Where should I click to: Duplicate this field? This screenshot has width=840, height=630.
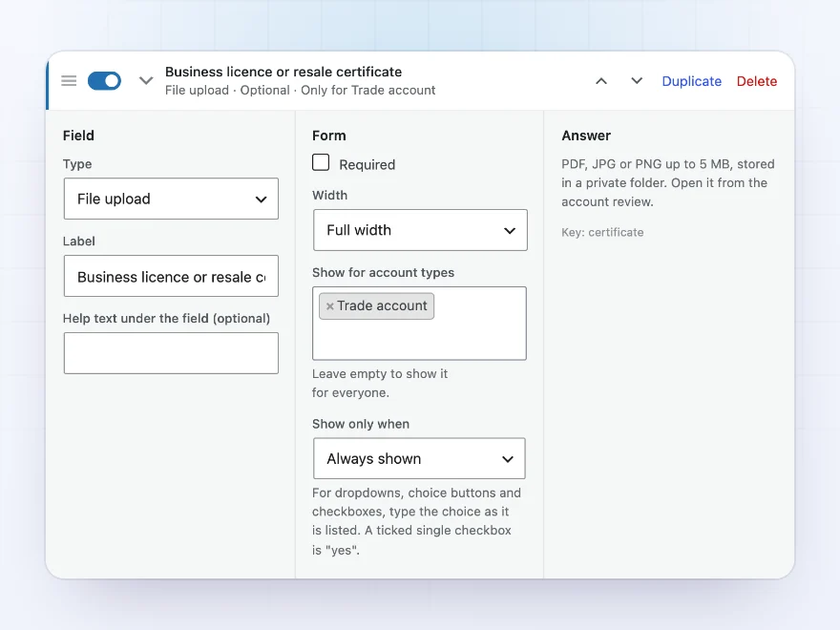tap(692, 81)
